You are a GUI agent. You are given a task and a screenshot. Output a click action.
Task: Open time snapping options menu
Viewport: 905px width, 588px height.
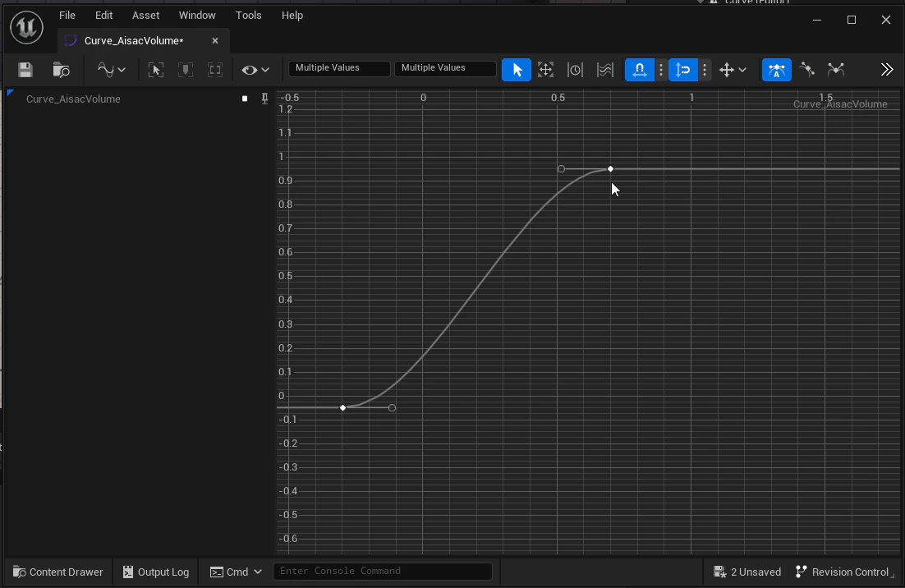click(x=661, y=70)
